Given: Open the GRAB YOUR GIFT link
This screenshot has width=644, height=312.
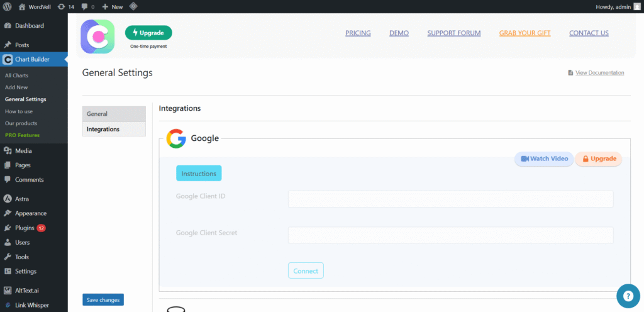Looking at the screenshot, I should pos(525,33).
